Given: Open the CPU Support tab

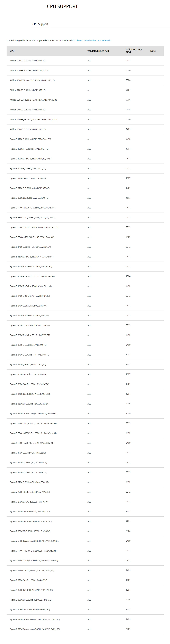Looking at the screenshot, I should (40, 24).
